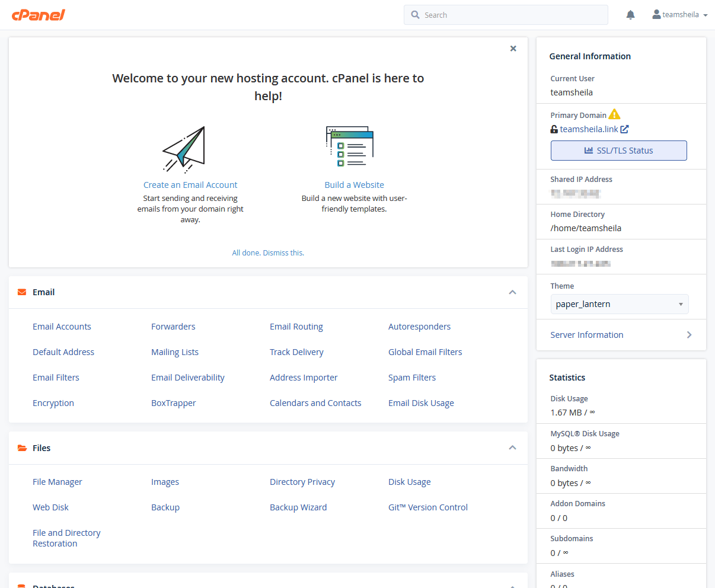The image size is (715, 588).
Task: Open File and Directory Restoration
Action: 66,538
